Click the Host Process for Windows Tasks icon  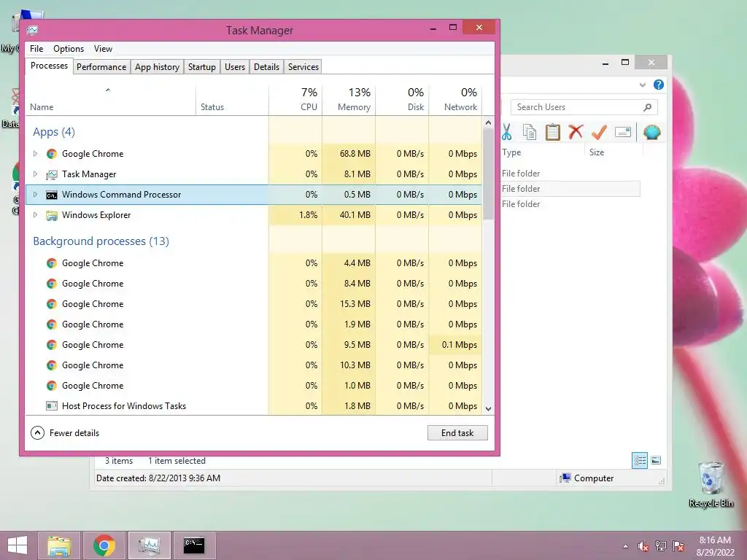coord(52,405)
